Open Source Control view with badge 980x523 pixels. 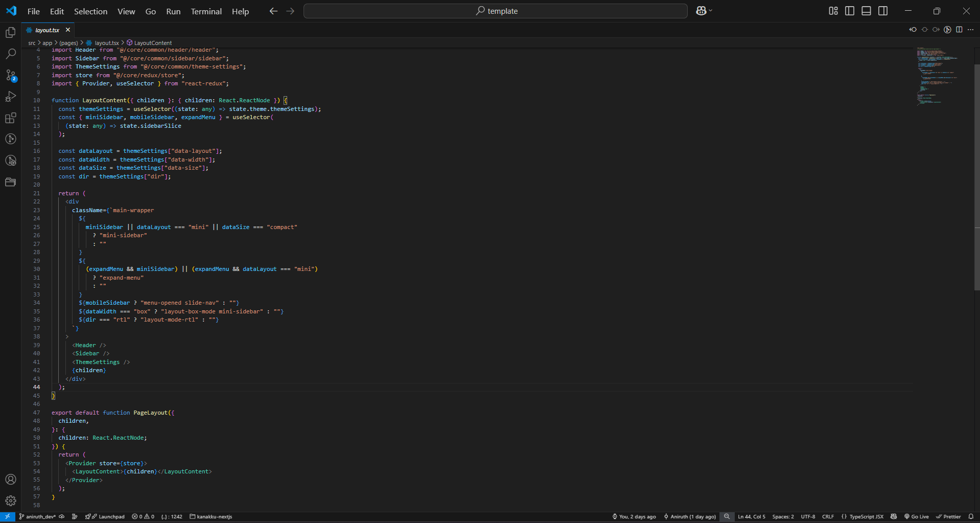[x=11, y=75]
